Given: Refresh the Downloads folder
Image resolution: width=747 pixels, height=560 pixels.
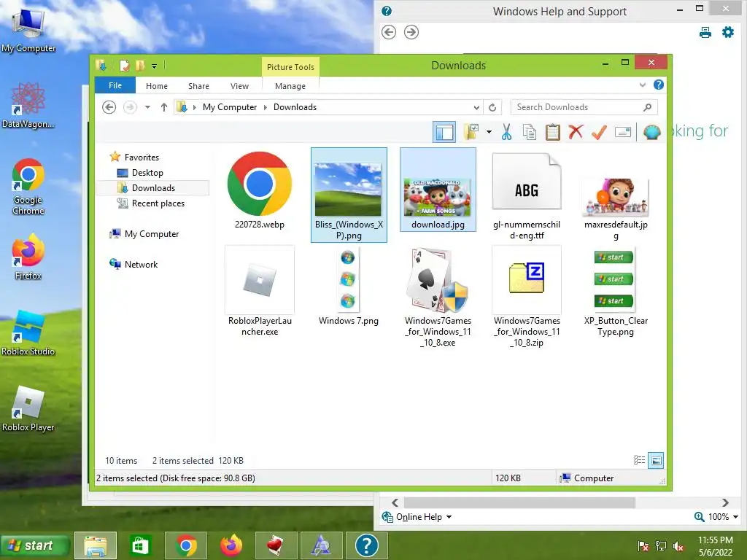Looking at the screenshot, I should [x=492, y=108].
